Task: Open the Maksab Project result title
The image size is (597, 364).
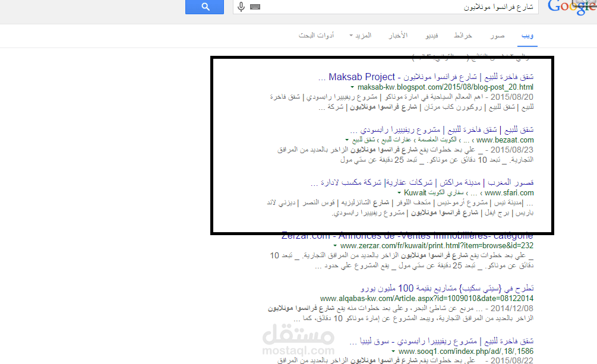Action: pos(426,77)
